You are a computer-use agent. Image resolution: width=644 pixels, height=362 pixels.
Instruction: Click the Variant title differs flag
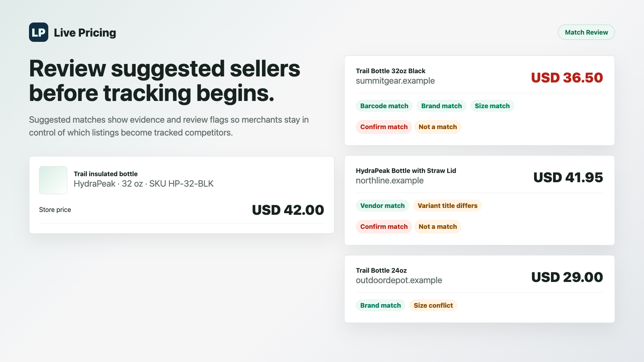click(x=447, y=206)
